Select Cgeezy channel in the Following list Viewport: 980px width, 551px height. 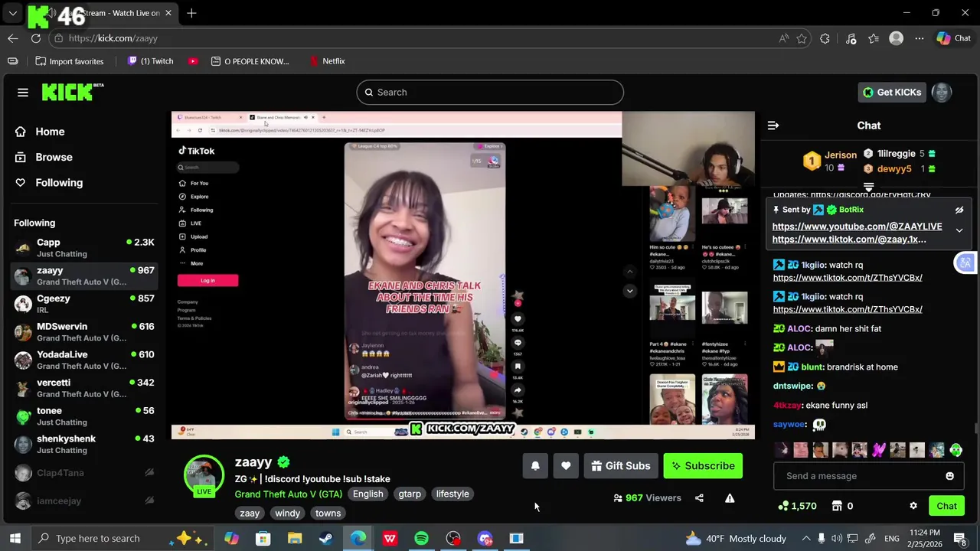(x=84, y=304)
